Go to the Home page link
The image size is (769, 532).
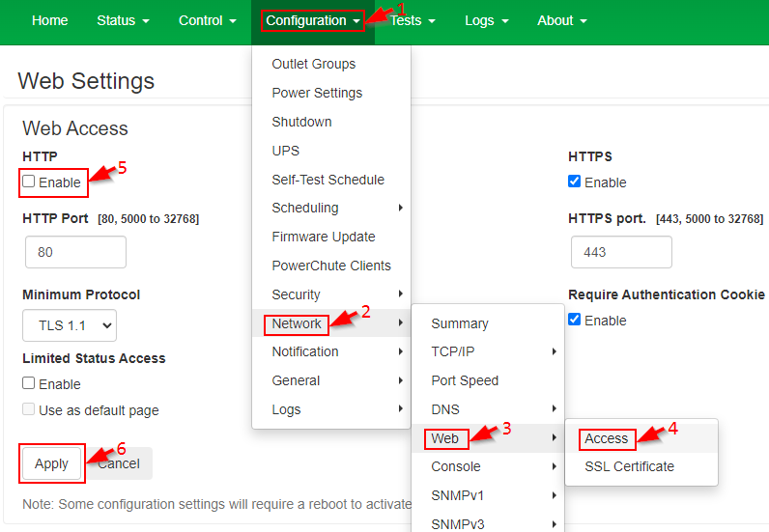pyautogui.click(x=50, y=20)
